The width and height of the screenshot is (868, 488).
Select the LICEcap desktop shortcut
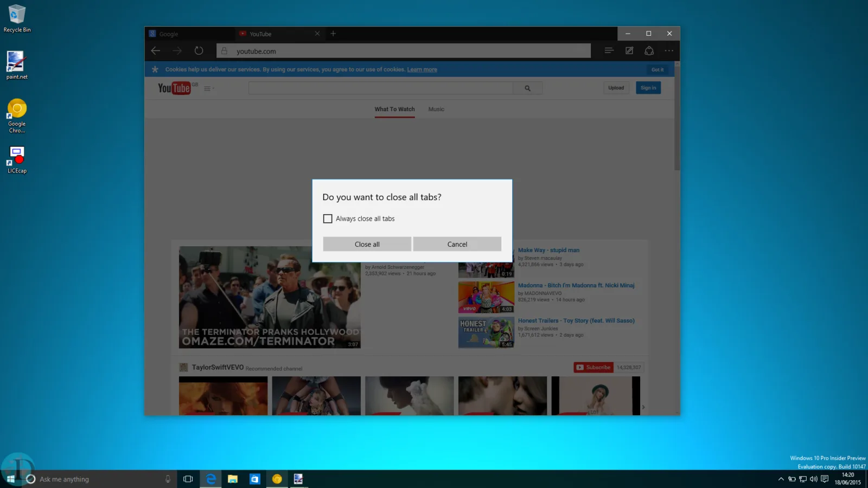[x=17, y=159]
